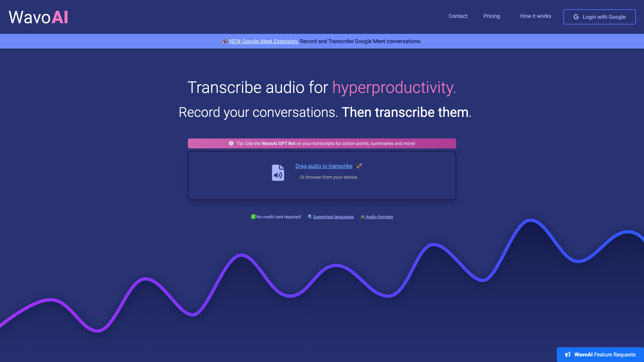Screen dimensions: 644x362
Task: Follow NEW Google Meet Extension link
Action: point(263,41)
